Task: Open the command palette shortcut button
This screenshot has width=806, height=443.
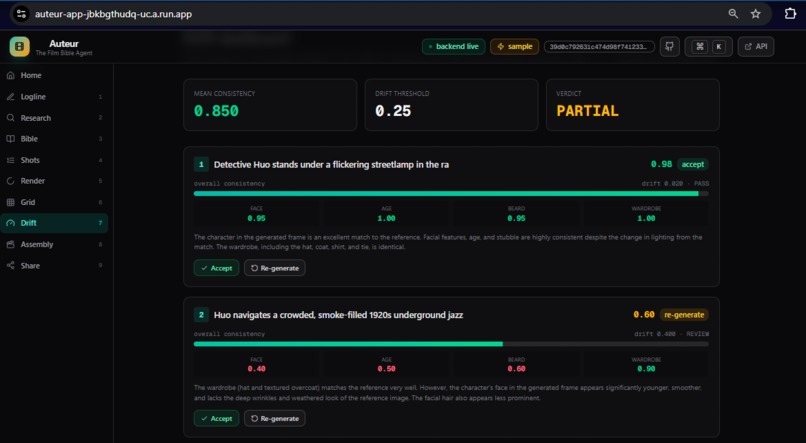Action: (708, 47)
